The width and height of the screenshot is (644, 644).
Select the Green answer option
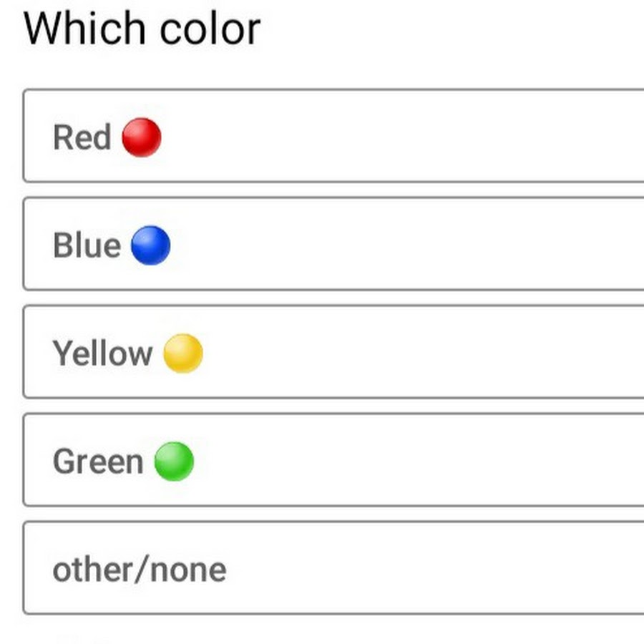[333, 460]
